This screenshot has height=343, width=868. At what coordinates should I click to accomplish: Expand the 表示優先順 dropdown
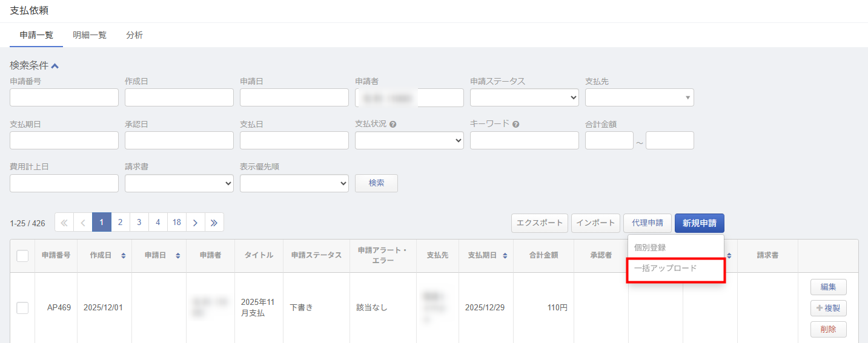click(294, 183)
